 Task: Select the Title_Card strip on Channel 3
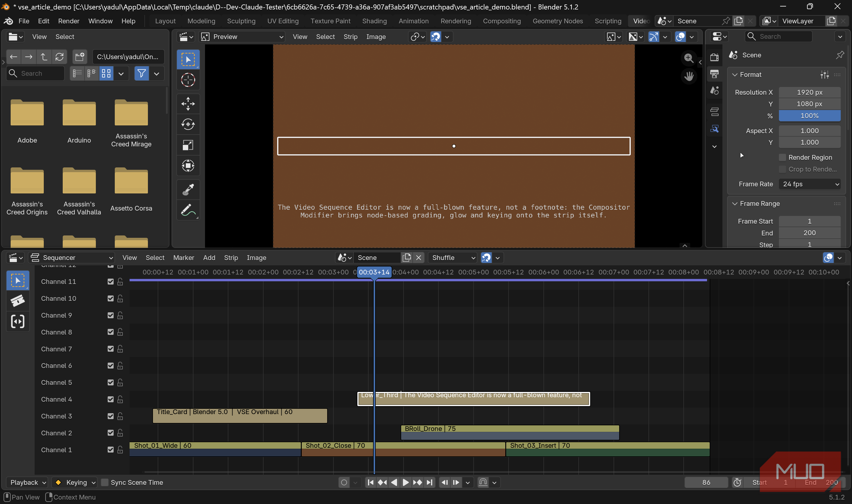coord(240,416)
